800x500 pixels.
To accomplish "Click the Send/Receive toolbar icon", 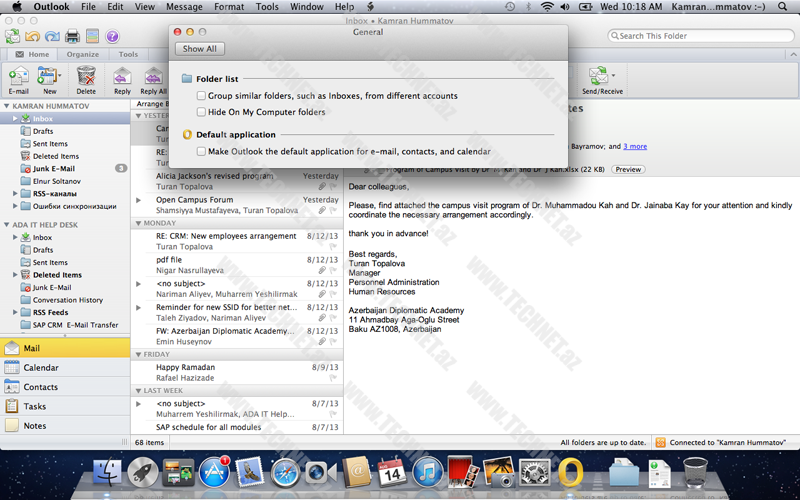I will tap(601, 76).
